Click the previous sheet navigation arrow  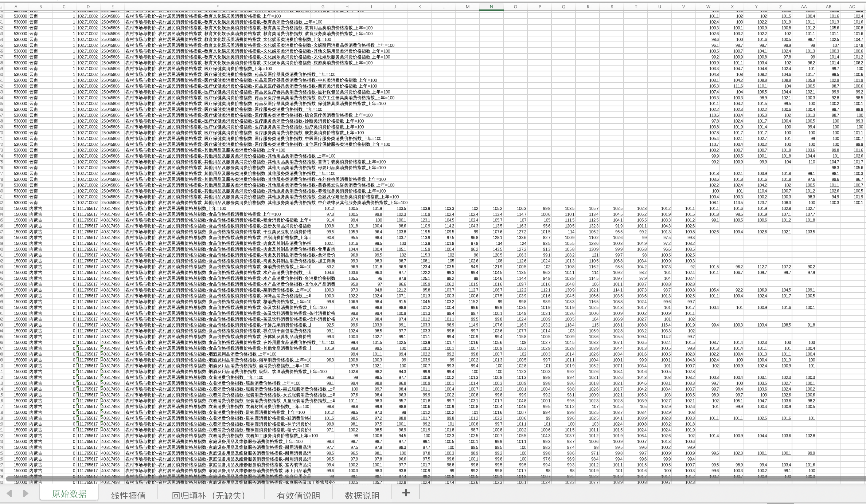coord(9,493)
